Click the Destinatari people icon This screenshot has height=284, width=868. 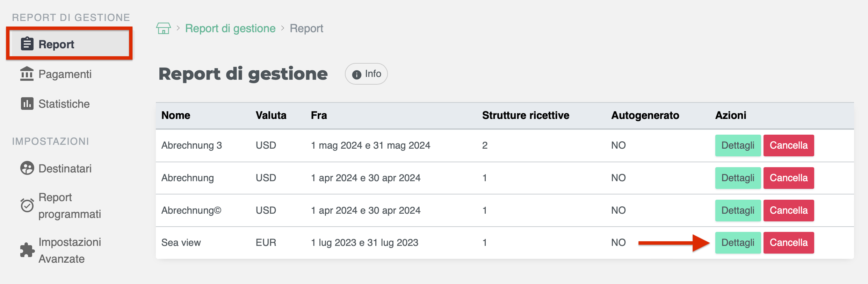(27, 168)
